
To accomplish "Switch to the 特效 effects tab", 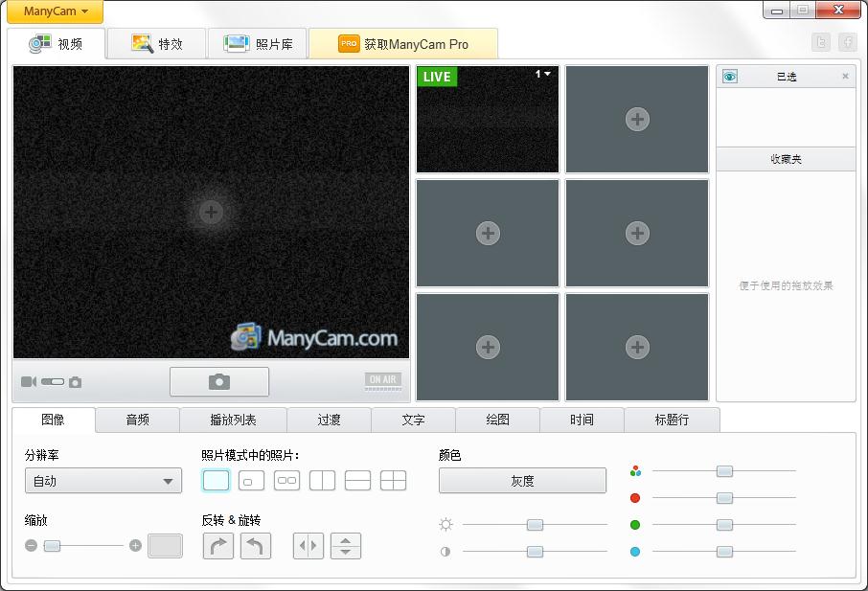I will click(157, 44).
